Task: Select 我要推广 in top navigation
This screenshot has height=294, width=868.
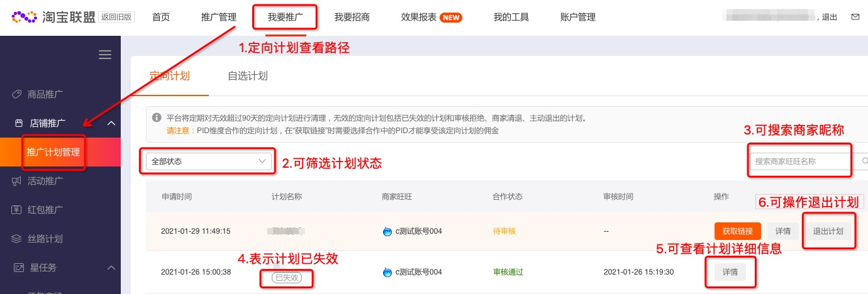Action: (286, 18)
